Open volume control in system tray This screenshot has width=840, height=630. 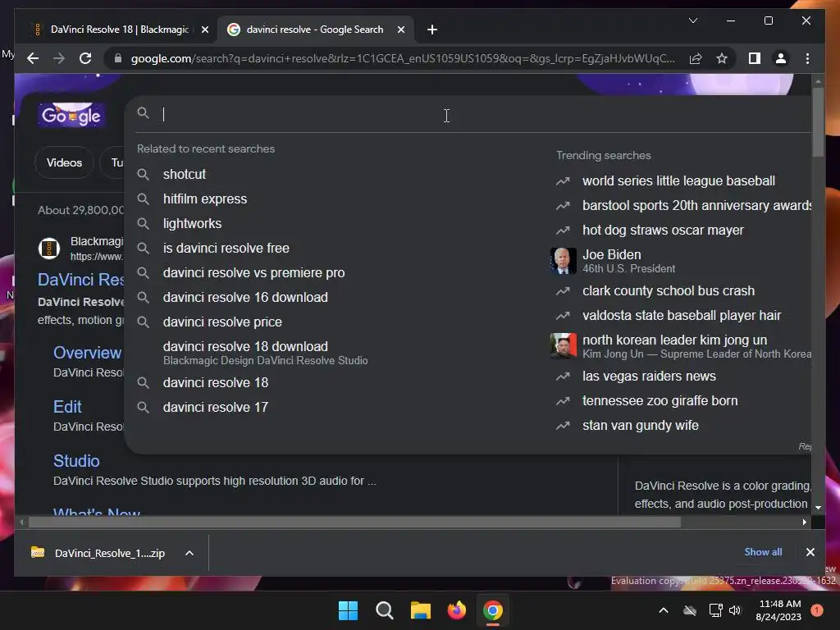735,610
